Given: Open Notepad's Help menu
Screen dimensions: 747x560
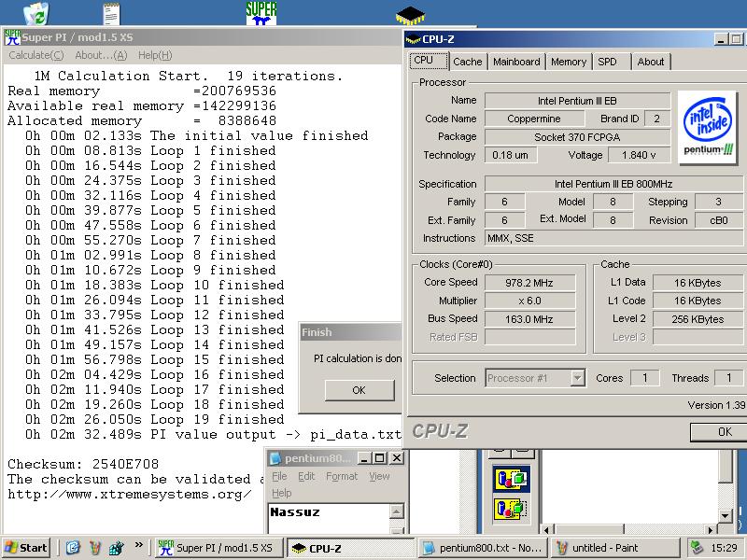Looking at the screenshot, I should 282,493.
